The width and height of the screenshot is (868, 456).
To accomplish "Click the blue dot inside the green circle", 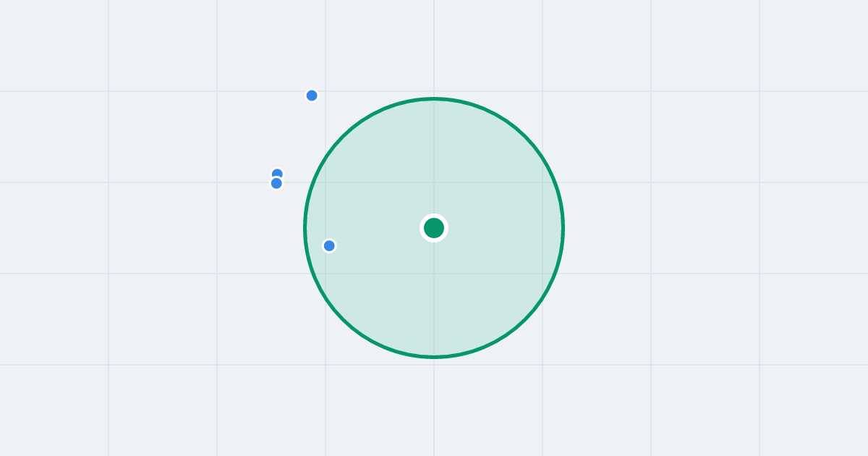I will [x=329, y=245].
